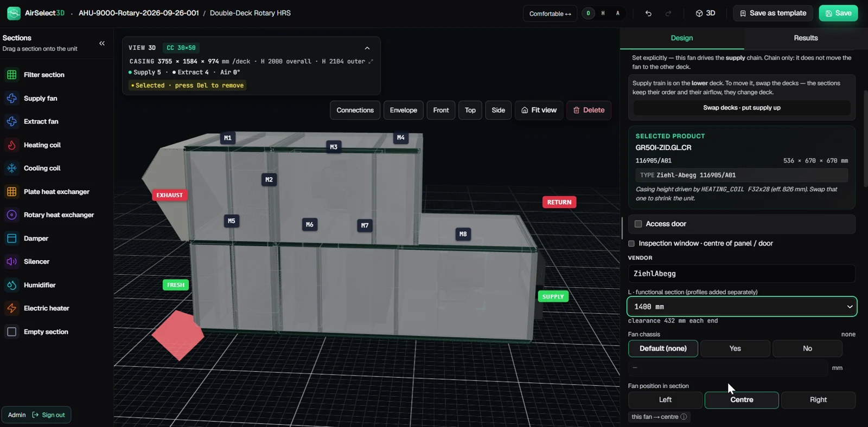Viewport: 868px width, 427px height.
Task: Click Swap decks put supply up
Action: [742, 108]
